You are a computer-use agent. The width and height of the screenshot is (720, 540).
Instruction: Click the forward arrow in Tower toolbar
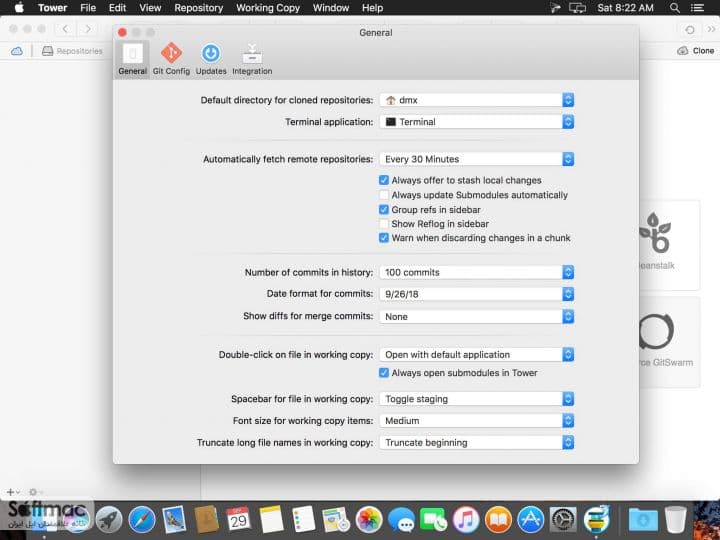coord(87,29)
